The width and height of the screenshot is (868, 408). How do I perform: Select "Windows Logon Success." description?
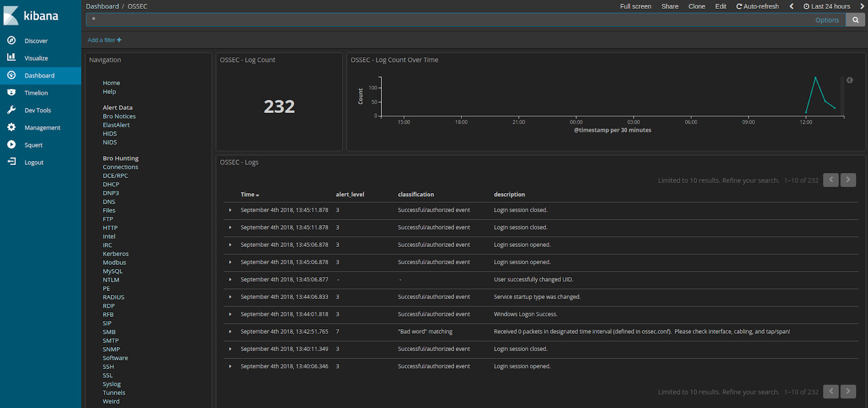coord(525,314)
